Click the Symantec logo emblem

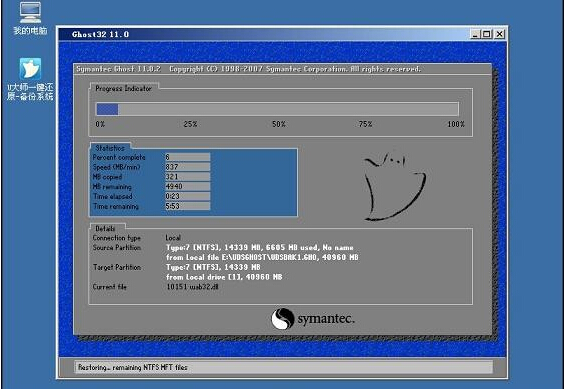[x=282, y=318]
